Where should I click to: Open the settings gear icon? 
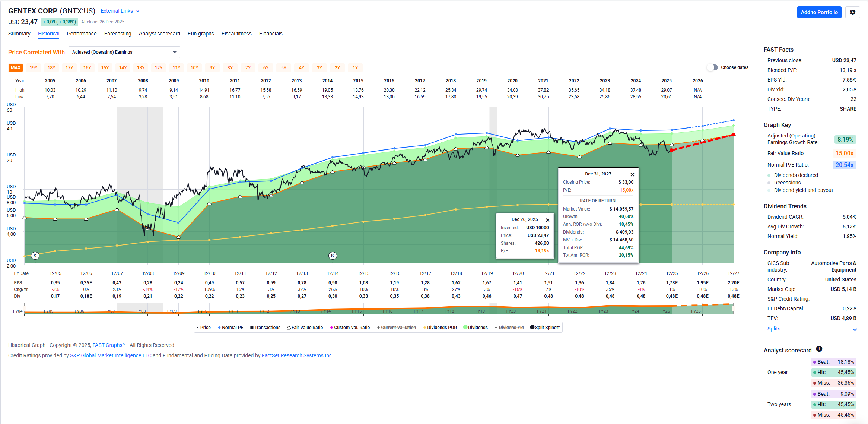click(852, 12)
